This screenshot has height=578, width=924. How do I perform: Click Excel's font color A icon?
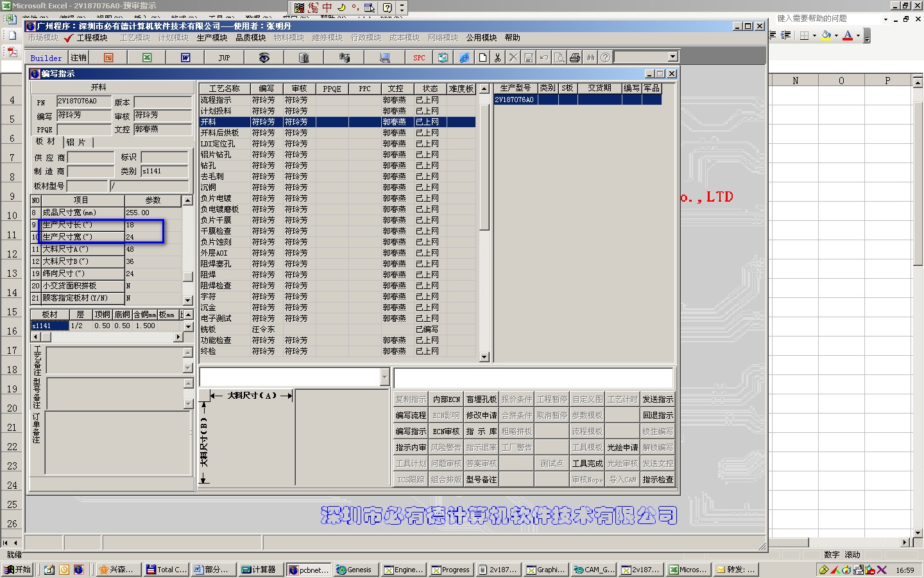[848, 36]
